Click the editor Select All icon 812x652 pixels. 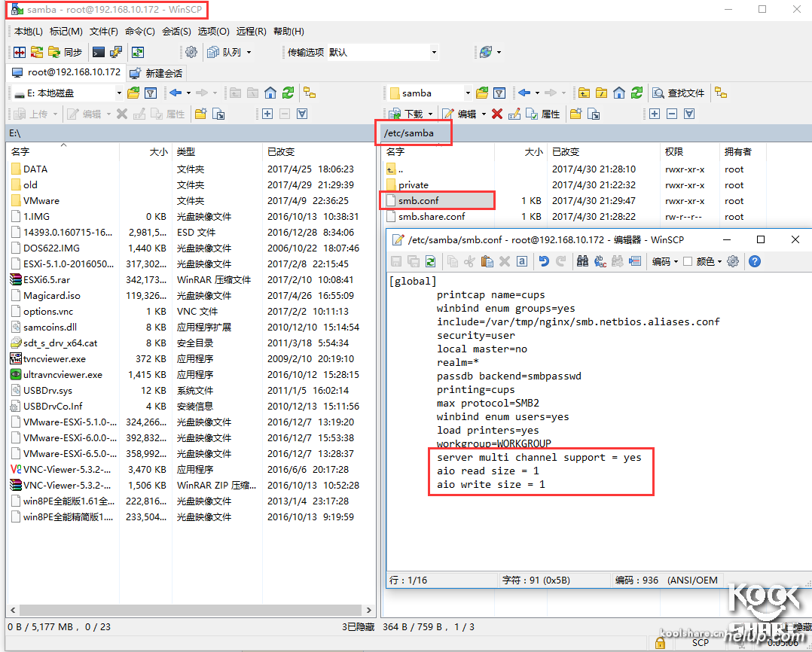[x=522, y=261]
